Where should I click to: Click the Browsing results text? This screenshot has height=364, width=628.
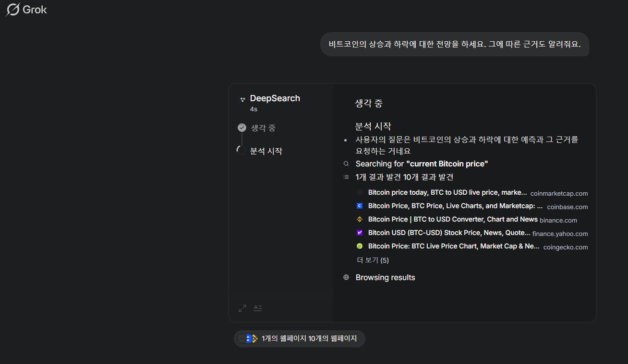385,278
